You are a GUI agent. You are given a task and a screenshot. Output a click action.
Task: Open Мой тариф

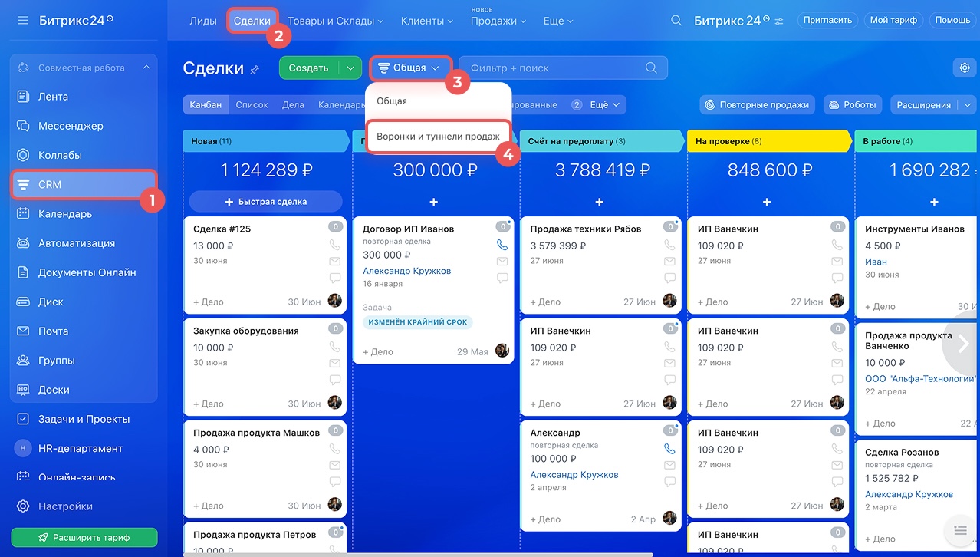(x=893, y=21)
